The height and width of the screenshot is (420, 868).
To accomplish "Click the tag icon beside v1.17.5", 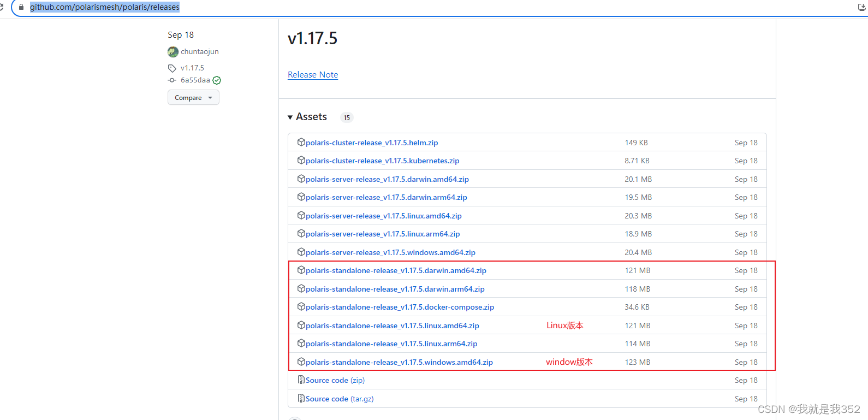I will (172, 68).
